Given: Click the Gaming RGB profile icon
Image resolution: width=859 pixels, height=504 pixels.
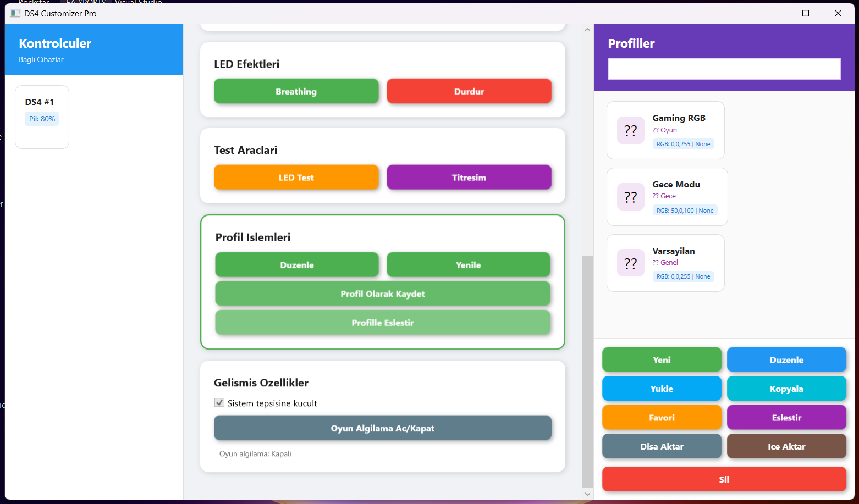Looking at the screenshot, I should tap(631, 130).
